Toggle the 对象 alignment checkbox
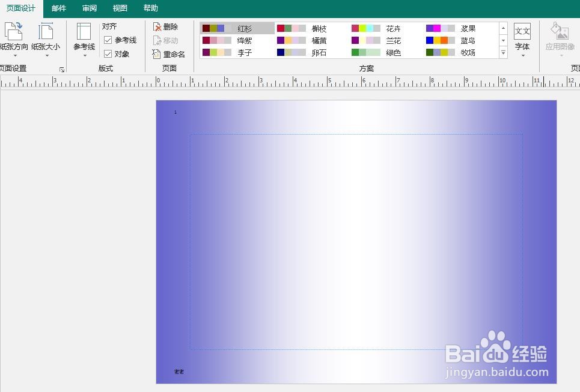 (x=108, y=54)
